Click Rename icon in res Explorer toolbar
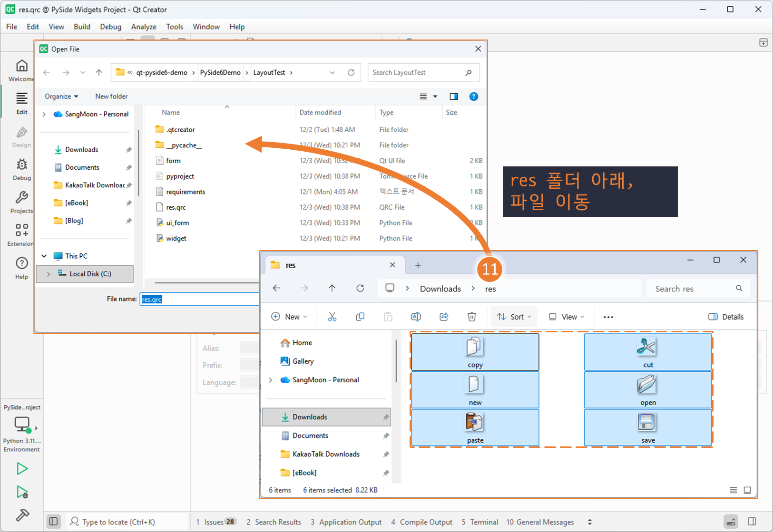Screen dimensions: 773x532 click(416, 317)
